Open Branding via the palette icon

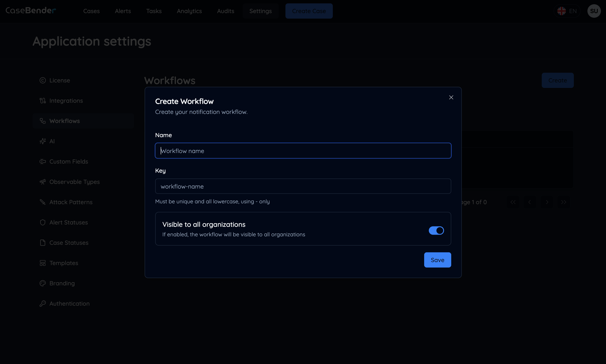43,283
